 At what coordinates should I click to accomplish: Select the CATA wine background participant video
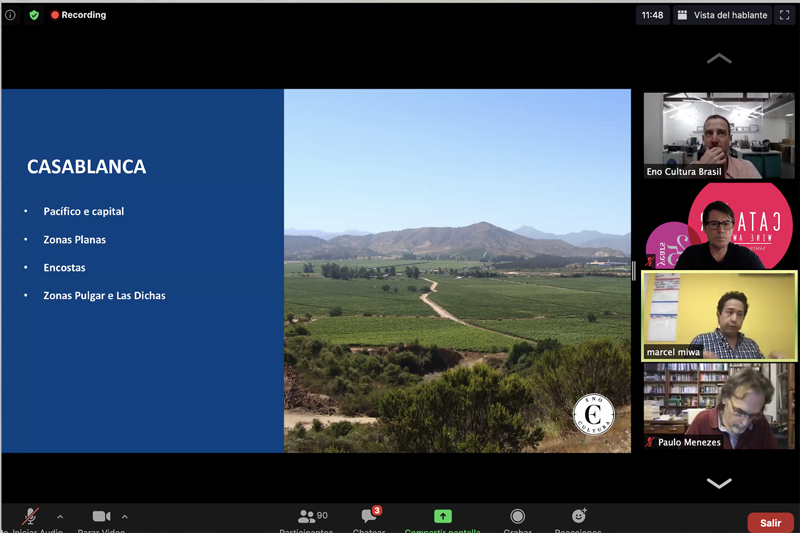tap(719, 225)
